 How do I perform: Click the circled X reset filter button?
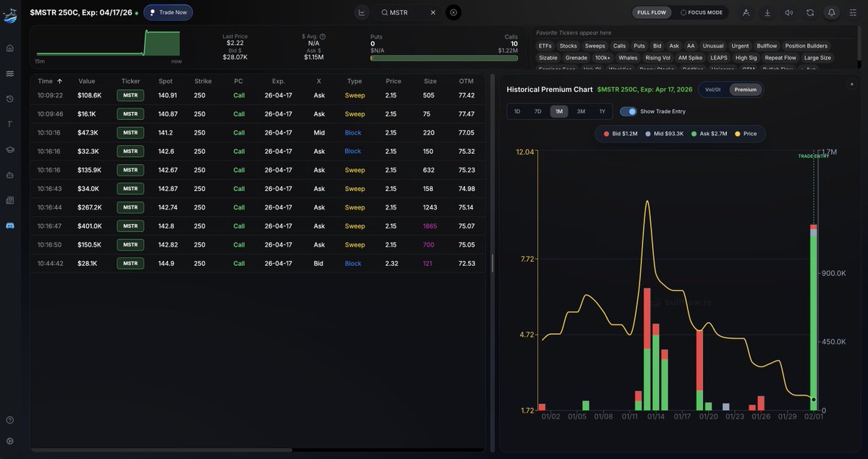(x=454, y=12)
